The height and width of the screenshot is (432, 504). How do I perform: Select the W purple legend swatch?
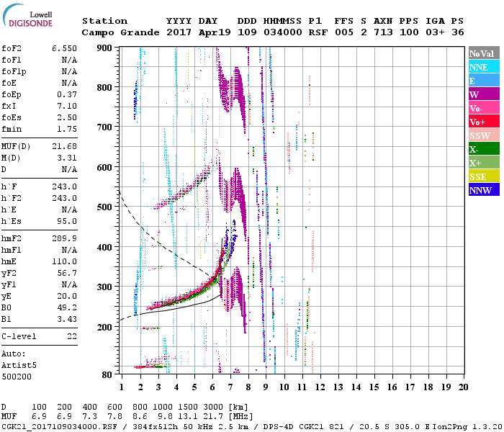coord(484,94)
